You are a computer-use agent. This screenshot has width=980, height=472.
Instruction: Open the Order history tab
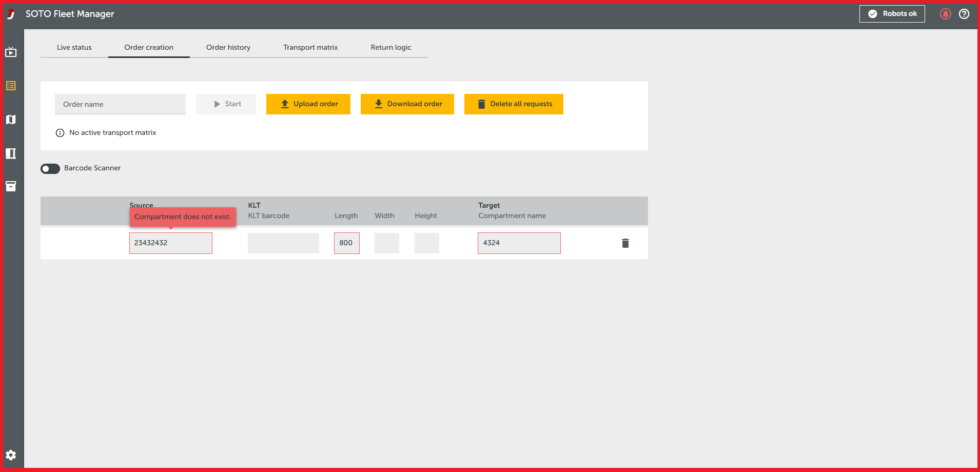coord(228,47)
